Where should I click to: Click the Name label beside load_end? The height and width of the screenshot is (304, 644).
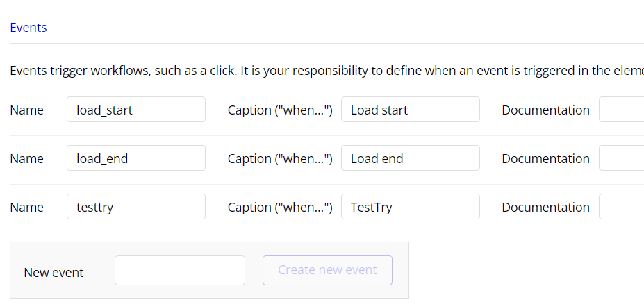26,158
